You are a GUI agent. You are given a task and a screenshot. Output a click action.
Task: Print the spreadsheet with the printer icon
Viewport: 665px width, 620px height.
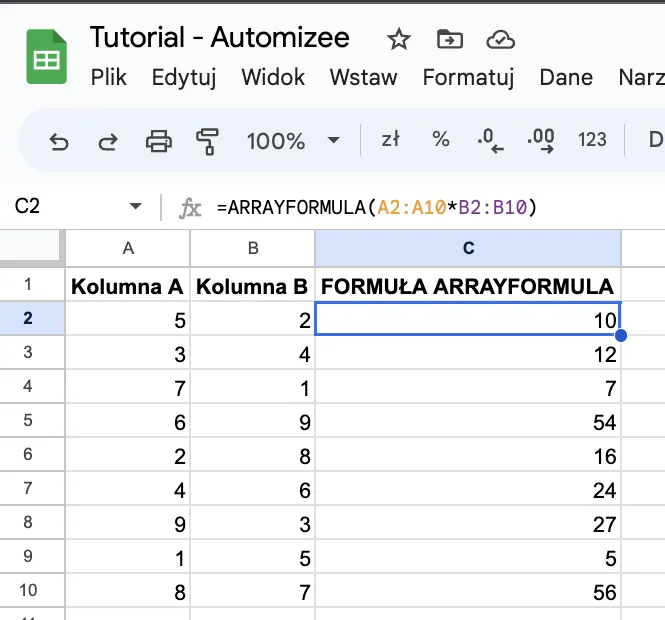(159, 141)
